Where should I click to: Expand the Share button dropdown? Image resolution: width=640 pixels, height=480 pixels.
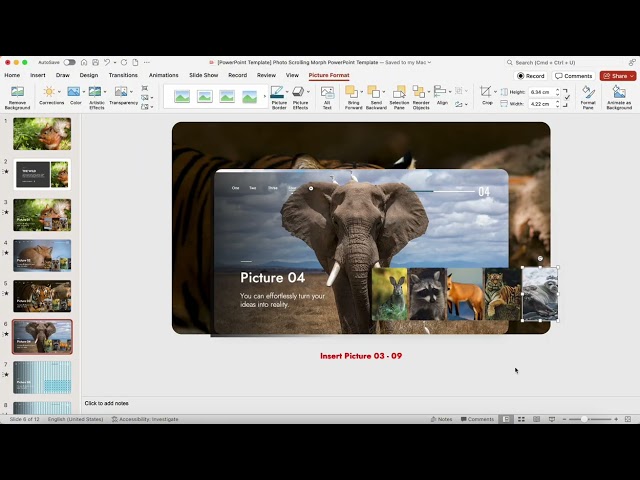click(x=632, y=76)
